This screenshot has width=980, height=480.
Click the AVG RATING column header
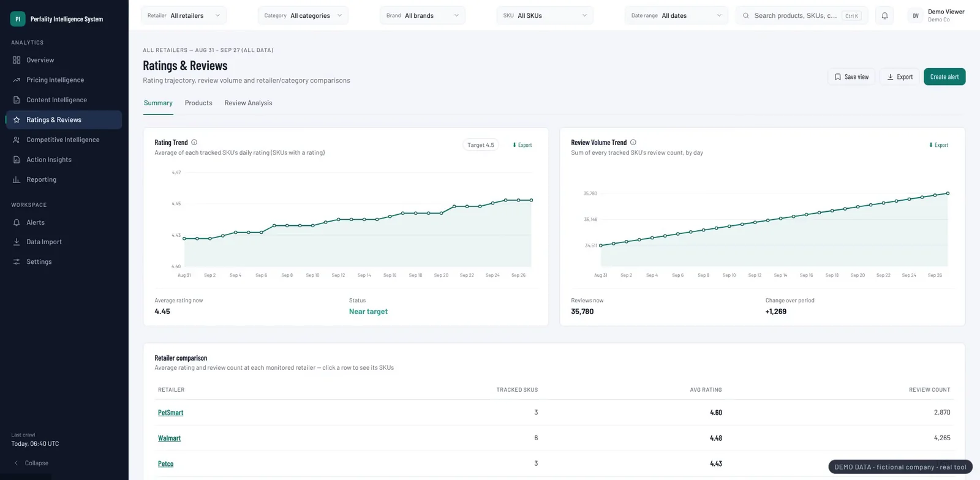pos(706,390)
